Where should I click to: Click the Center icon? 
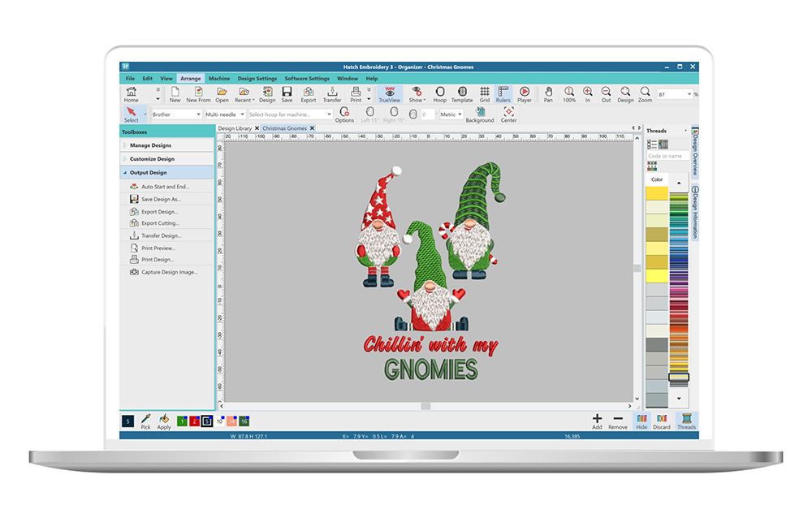point(508,114)
